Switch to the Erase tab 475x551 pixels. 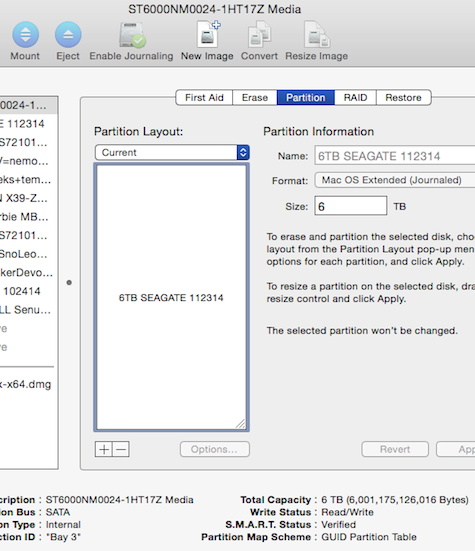[255, 97]
